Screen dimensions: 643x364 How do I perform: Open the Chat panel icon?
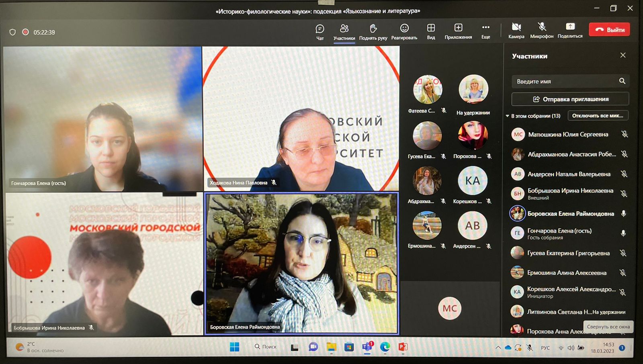[x=320, y=29]
